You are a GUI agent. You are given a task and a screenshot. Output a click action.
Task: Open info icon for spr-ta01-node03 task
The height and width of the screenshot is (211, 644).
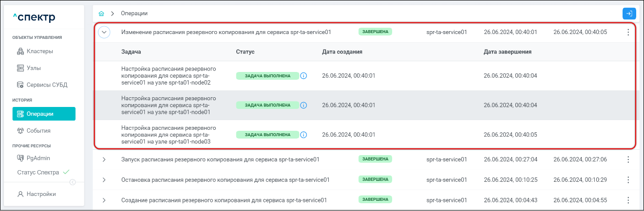[303, 135]
